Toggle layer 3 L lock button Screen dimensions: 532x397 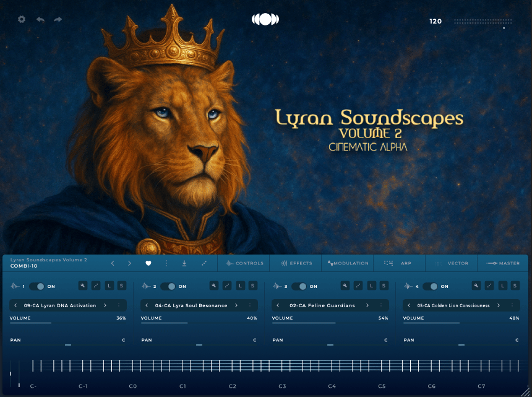(x=372, y=286)
